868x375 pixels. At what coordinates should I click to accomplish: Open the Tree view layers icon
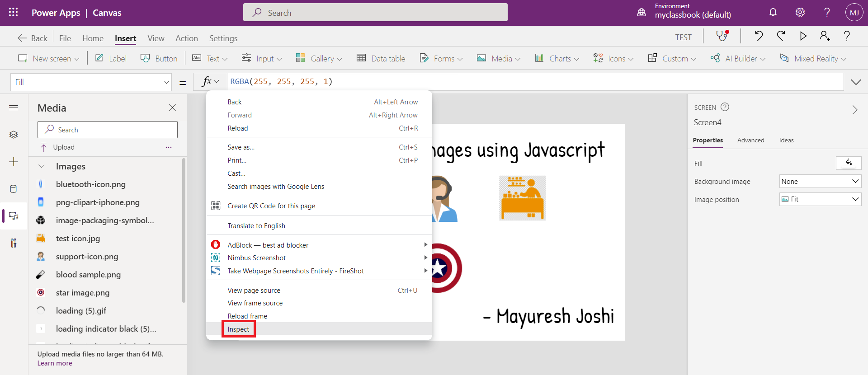click(14, 135)
